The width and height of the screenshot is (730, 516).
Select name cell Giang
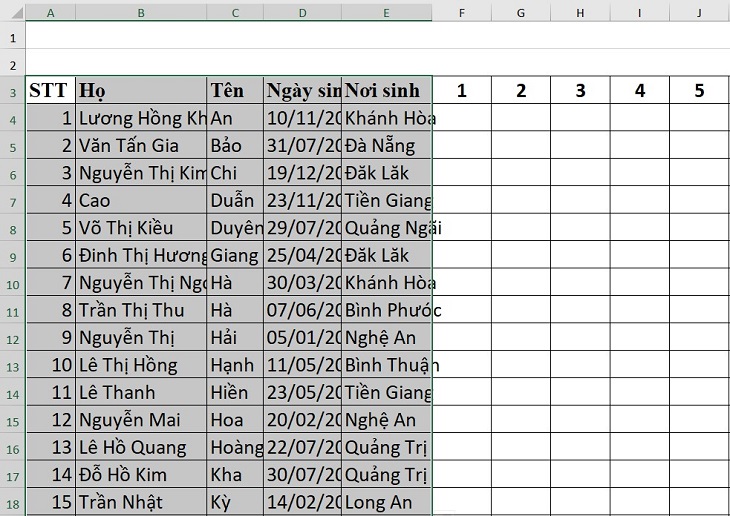point(235,255)
